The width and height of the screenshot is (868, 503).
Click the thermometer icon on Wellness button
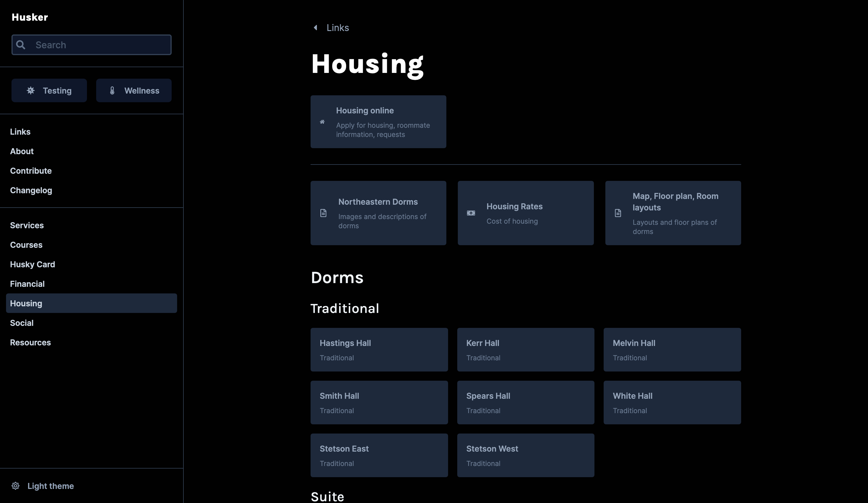[x=112, y=90]
